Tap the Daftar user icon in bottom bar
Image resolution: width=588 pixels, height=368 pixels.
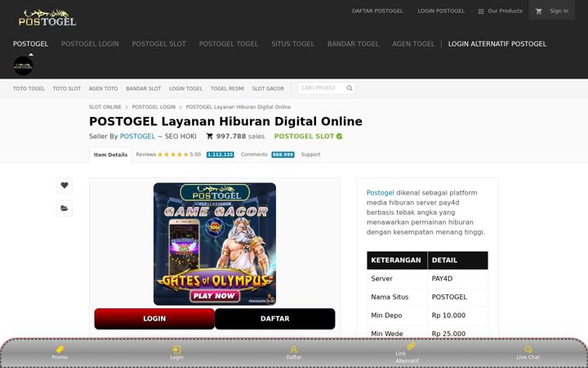(294, 350)
